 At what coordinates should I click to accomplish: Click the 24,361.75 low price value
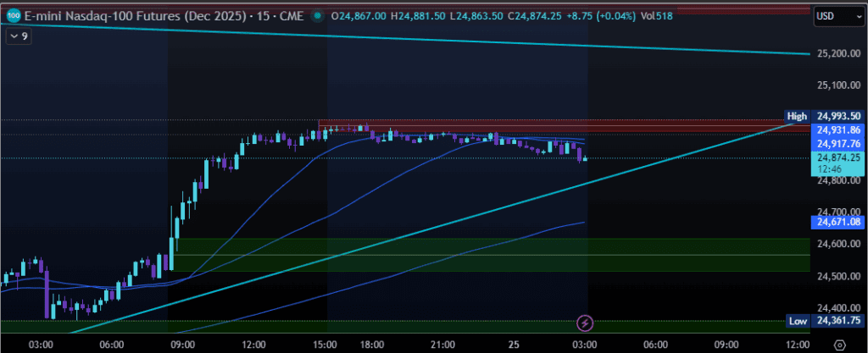point(838,321)
